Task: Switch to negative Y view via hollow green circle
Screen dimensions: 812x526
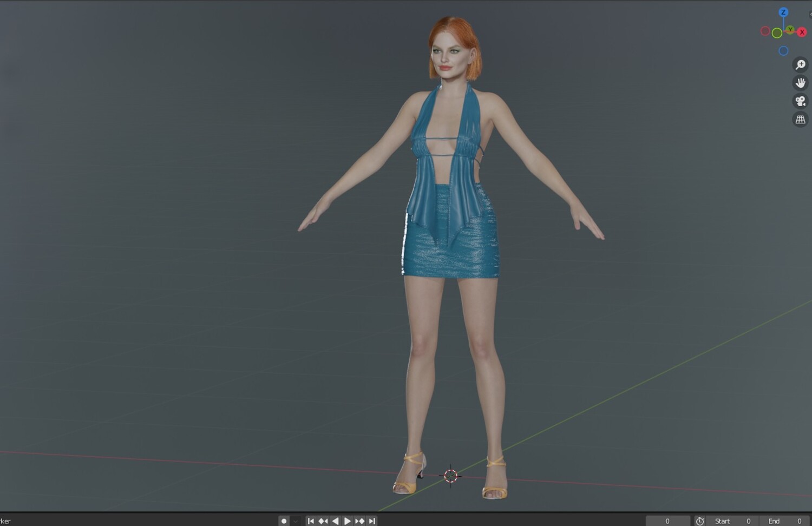Action: coord(777,33)
